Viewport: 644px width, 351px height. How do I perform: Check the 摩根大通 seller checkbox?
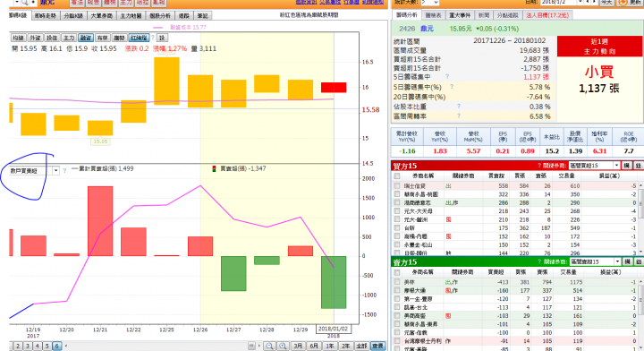[397, 291]
